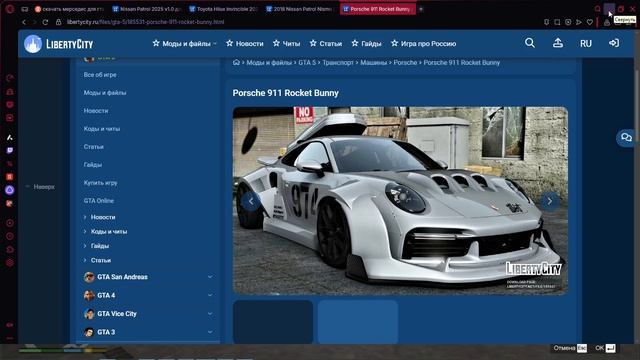Go back to the previous page

24,22
